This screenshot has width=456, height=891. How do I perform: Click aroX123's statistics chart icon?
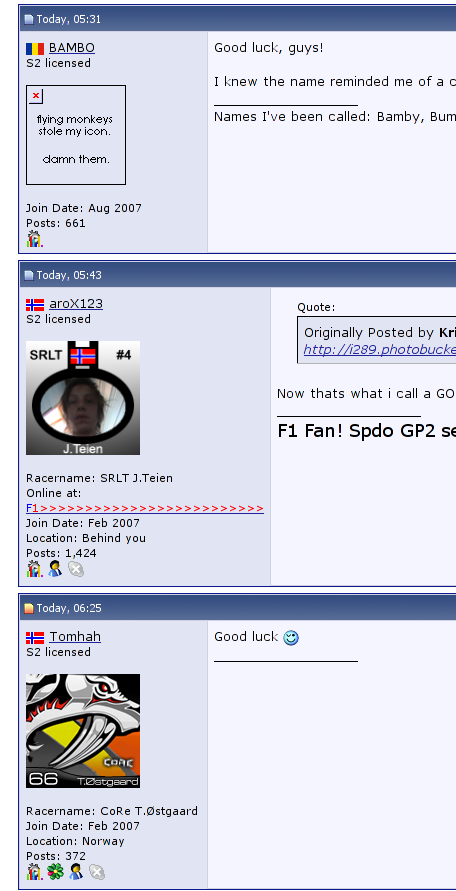(34, 568)
